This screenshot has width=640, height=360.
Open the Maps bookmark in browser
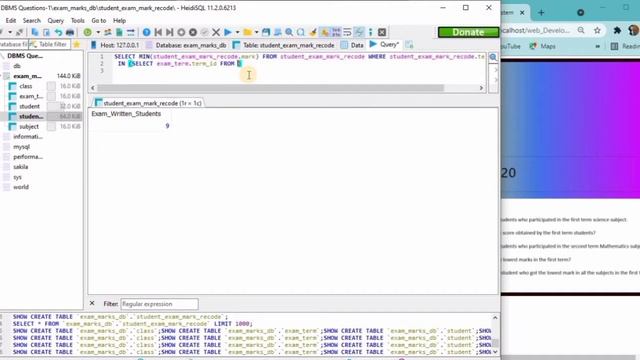click(542, 47)
